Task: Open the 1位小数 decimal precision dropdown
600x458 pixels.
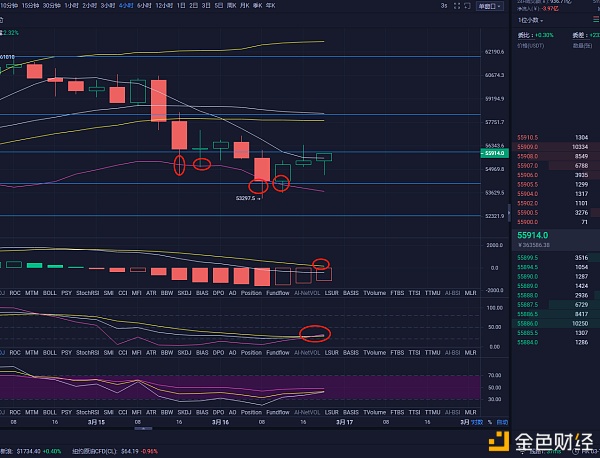Action: (530, 20)
